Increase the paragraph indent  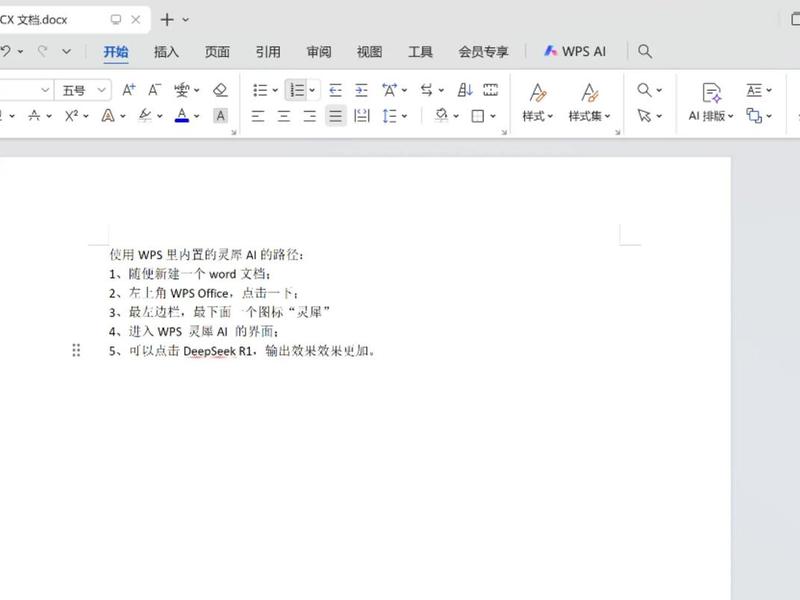coord(361,90)
